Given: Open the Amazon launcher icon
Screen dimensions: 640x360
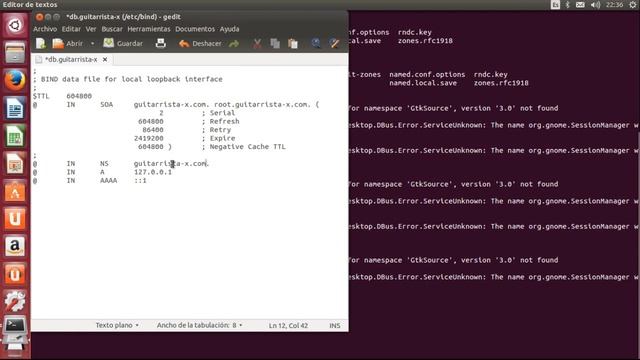Looking at the screenshot, I should point(15,247).
